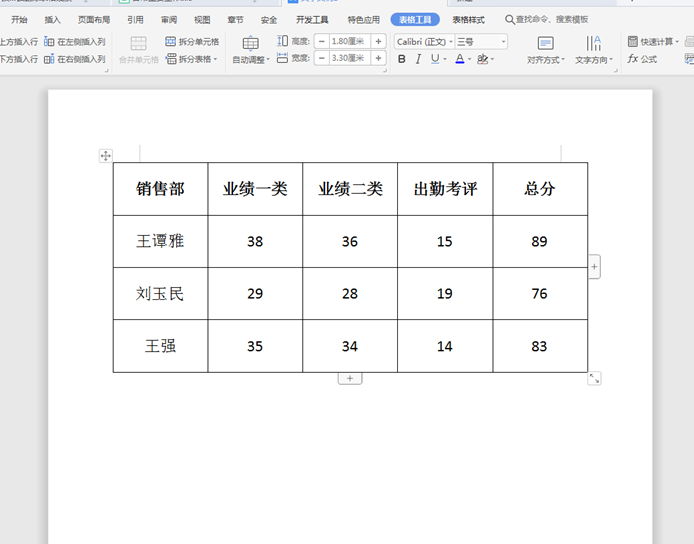Open the 插入 (Insert) tab
694x544 pixels.
click(52, 19)
